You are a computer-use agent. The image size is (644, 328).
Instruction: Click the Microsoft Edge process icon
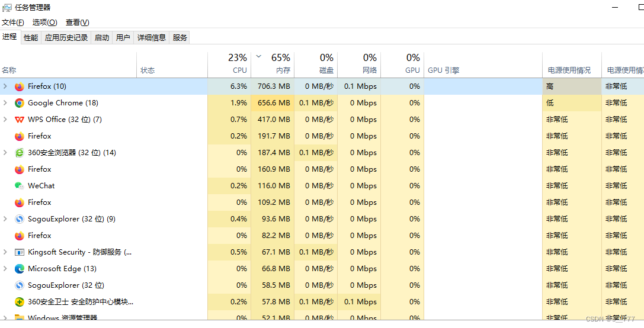coord(20,269)
